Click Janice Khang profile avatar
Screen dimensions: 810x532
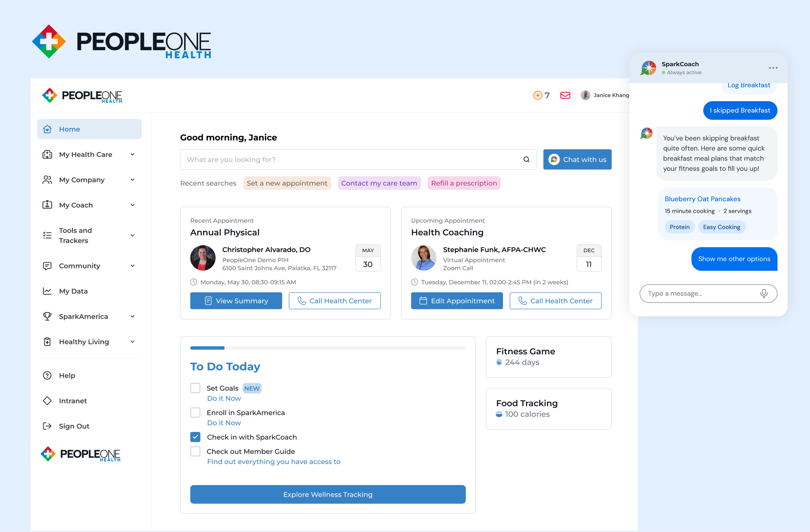pos(585,95)
